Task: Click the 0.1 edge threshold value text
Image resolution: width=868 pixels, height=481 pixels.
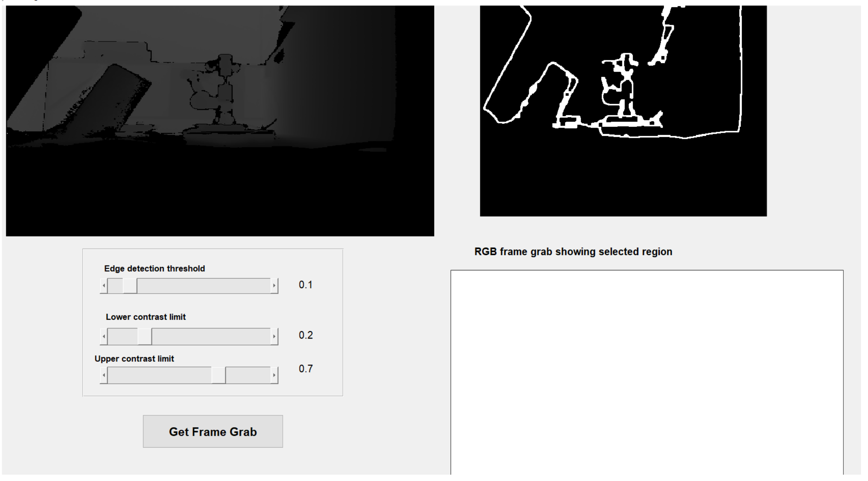Action: (x=305, y=285)
